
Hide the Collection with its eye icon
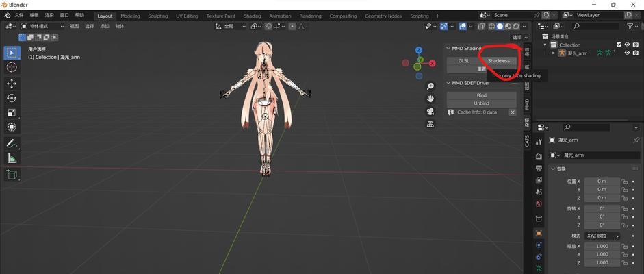(x=627, y=45)
